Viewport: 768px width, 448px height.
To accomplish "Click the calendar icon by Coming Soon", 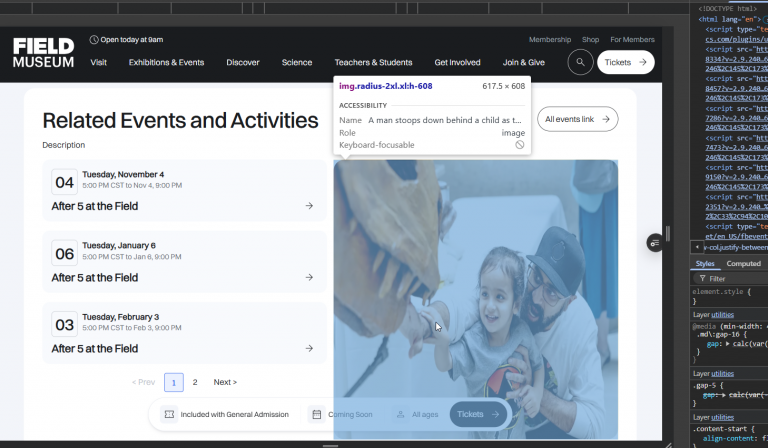I will pos(316,414).
